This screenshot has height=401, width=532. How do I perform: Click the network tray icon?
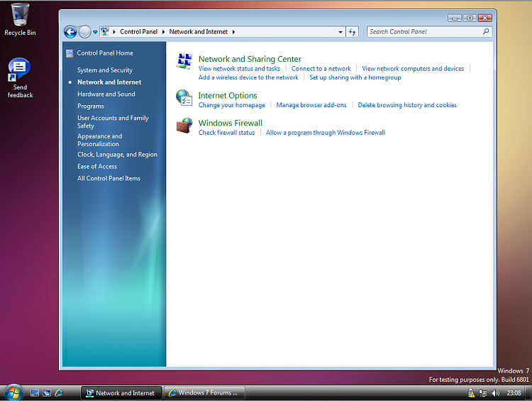tap(483, 393)
